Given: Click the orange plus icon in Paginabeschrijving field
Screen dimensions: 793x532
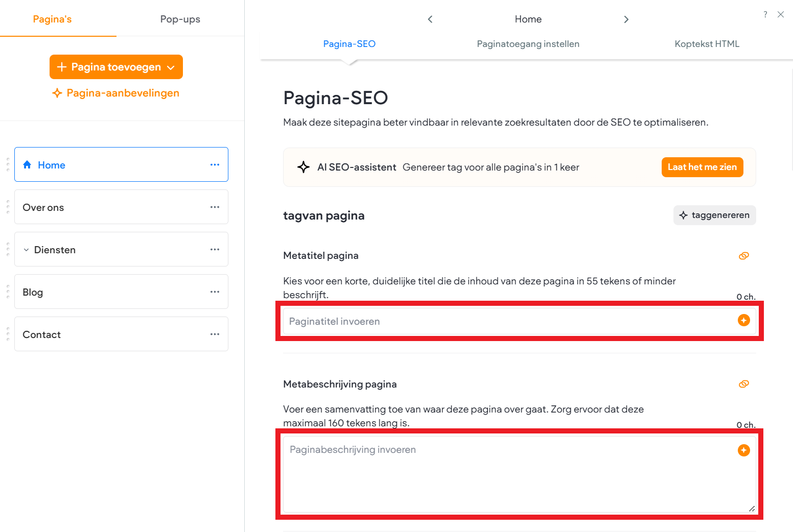Looking at the screenshot, I should (743, 450).
